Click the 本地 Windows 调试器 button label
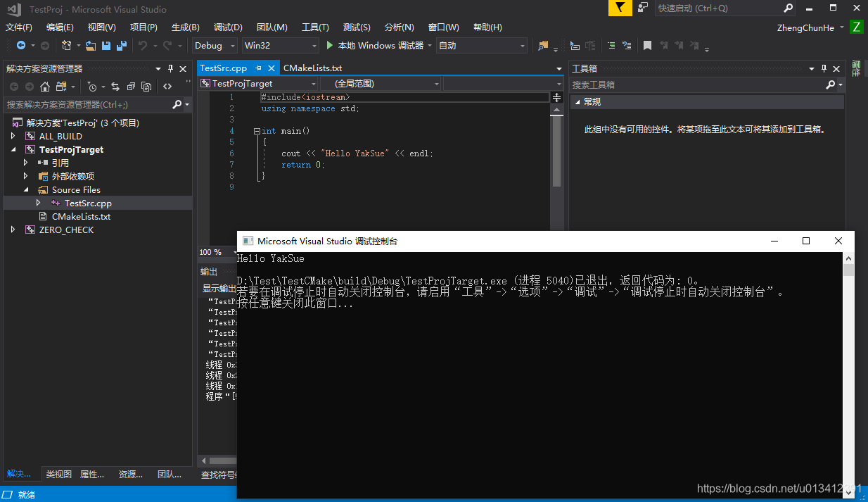Screen dimensions: 868x502 click(x=381, y=45)
